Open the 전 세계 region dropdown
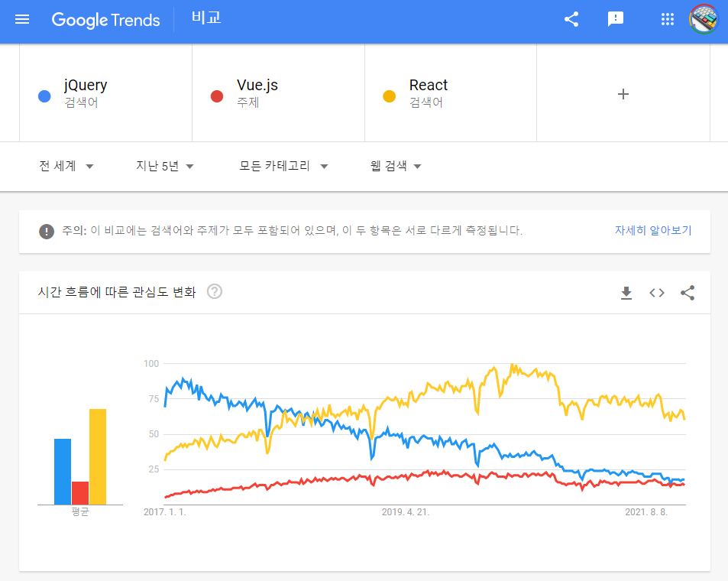 (66, 166)
